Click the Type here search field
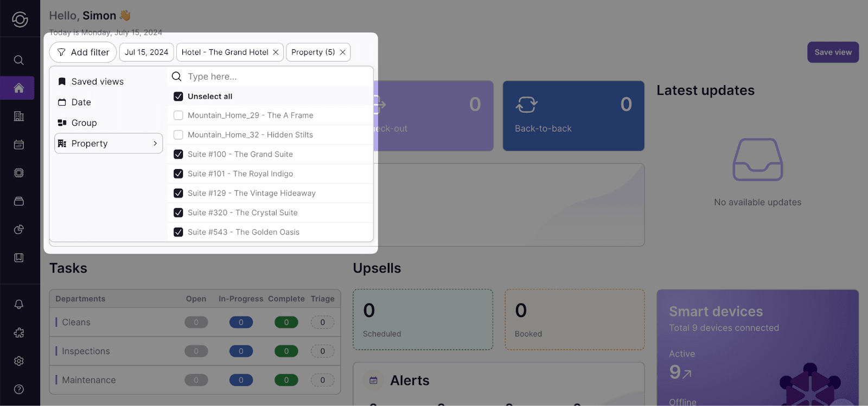 (x=270, y=76)
